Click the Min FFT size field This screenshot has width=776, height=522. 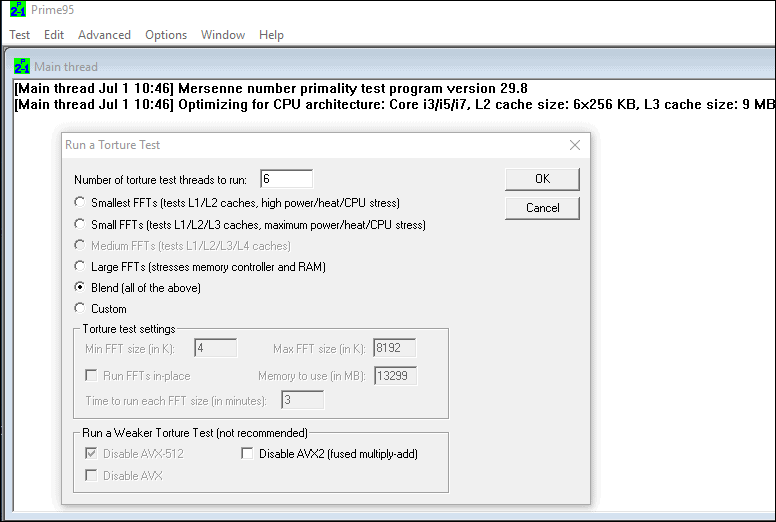(x=215, y=348)
